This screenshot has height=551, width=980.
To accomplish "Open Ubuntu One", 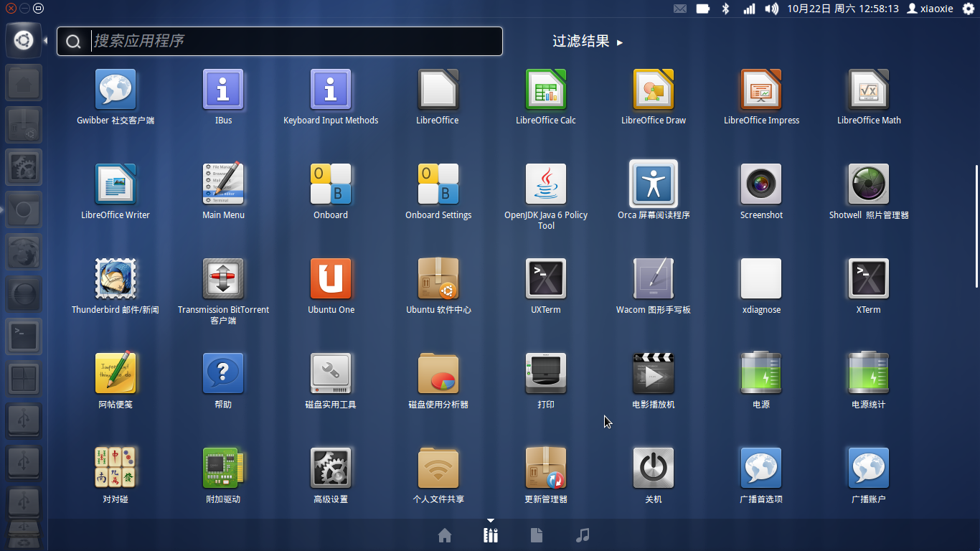I will click(x=331, y=279).
